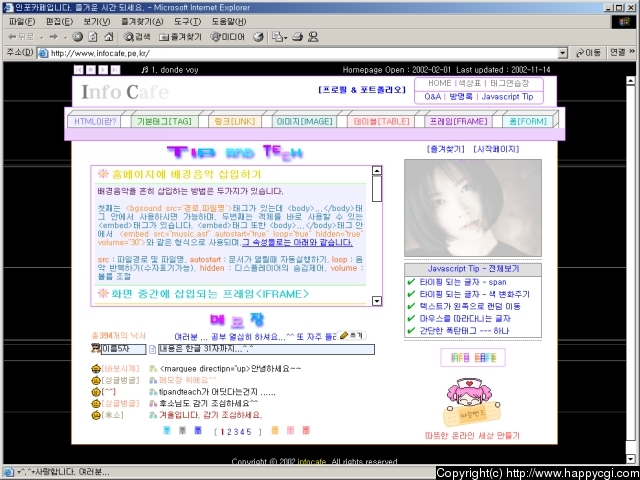Click the Back (뒤로) toolbar button
Image resolution: width=640 pixels, height=480 pixels.
click(x=21, y=37)
